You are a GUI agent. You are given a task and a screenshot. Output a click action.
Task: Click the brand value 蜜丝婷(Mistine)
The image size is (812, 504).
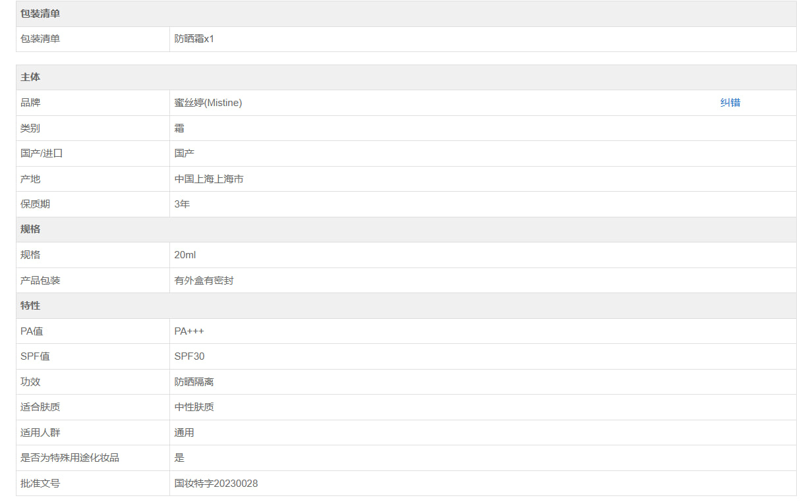click(208, 103)
